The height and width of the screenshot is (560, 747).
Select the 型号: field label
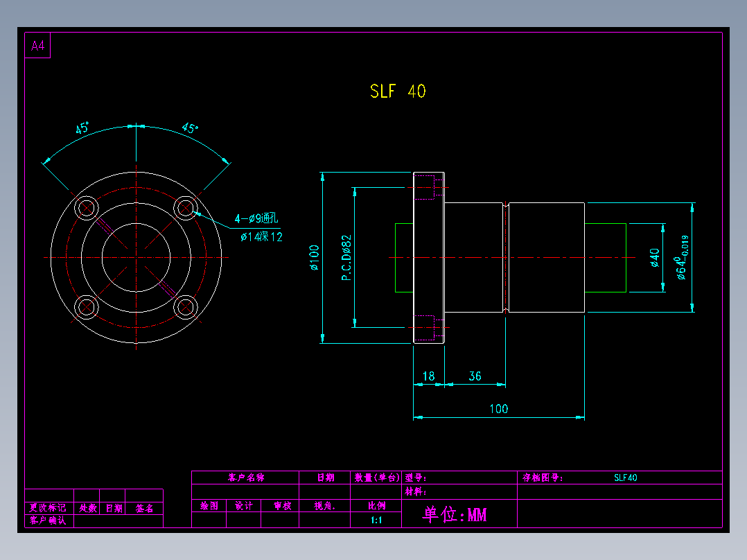pyautogui.click(x=416, y=478)
